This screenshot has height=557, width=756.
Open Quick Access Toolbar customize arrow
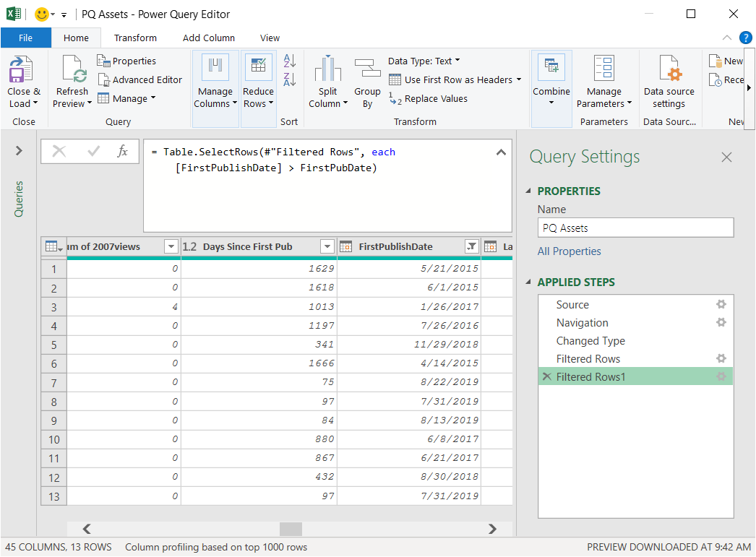64,15
